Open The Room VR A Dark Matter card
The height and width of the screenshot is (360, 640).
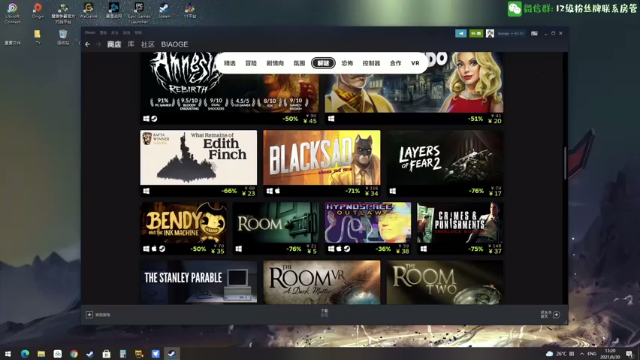pos(322,282)
